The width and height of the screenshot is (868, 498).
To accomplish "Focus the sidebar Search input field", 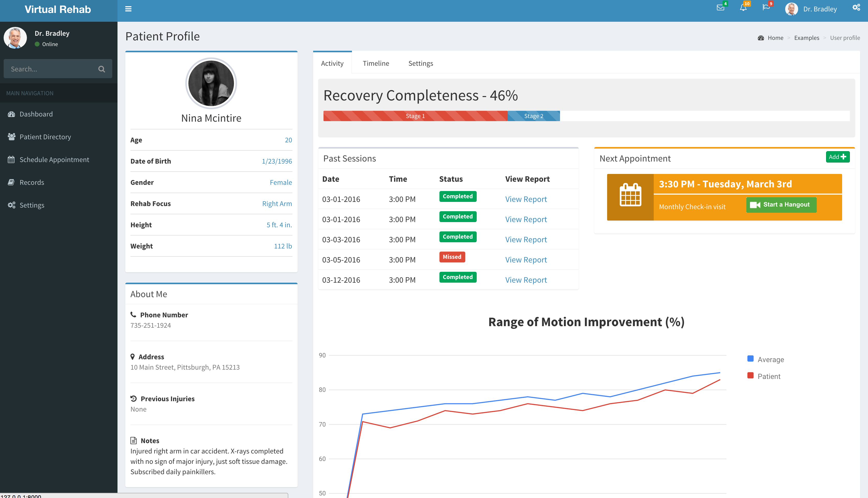I will point(51,69).
